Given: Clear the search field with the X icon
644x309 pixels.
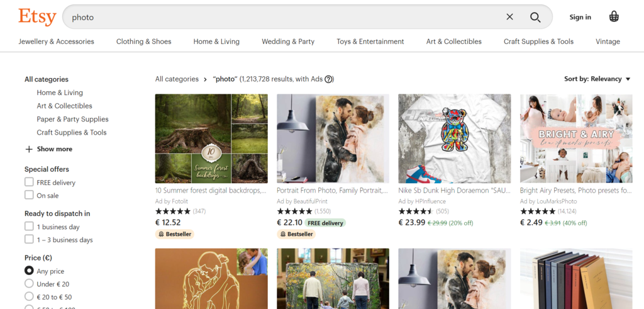Looking at the screenshot, I should [509, 17].
